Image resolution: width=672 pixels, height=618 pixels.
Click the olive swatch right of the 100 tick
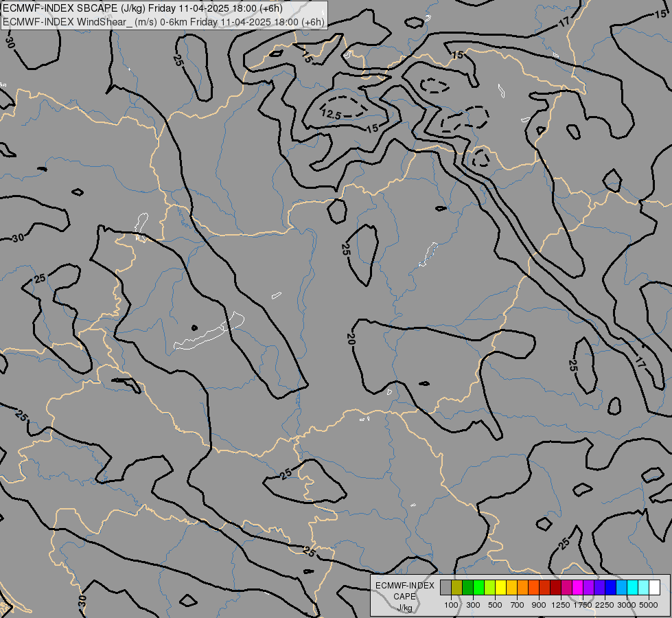click(457, 587)
